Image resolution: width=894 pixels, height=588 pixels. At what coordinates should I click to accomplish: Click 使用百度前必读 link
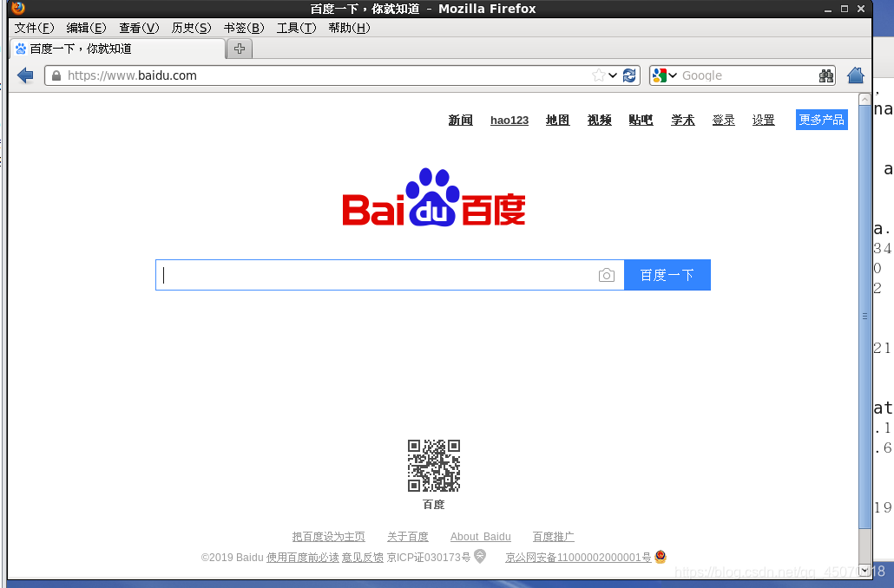pyautogui.click(x=303, y=558)
